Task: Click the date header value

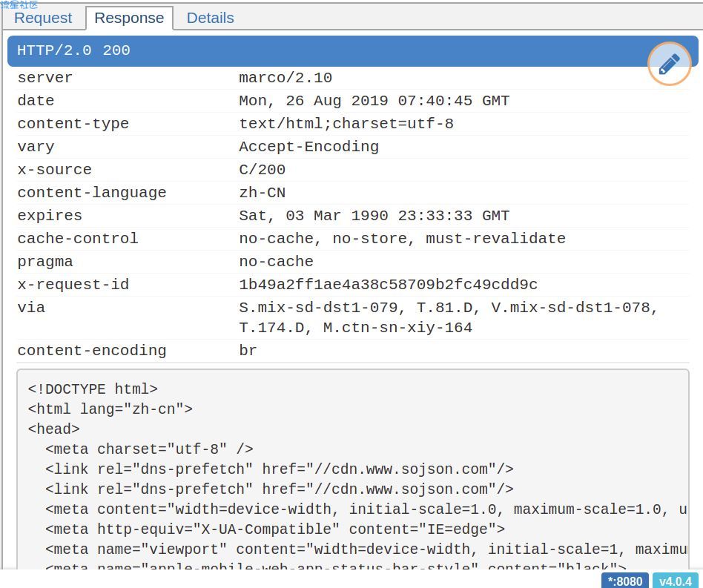Action: point(374,101)
